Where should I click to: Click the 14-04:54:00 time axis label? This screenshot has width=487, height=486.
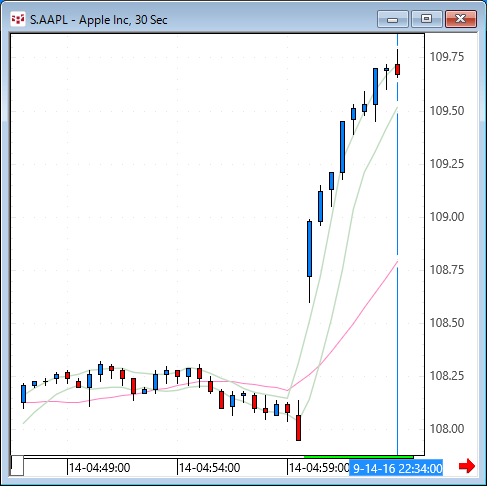pos(209,468)
